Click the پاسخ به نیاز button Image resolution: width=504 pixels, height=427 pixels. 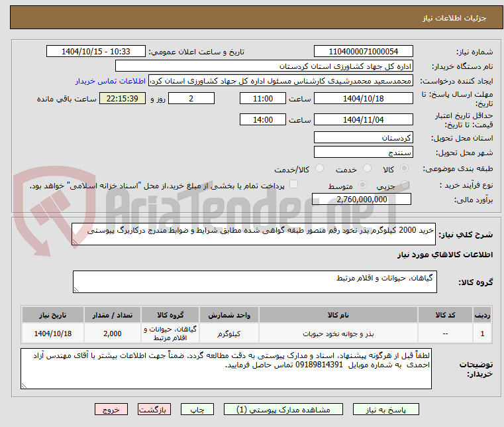click(x=385, y=409)
